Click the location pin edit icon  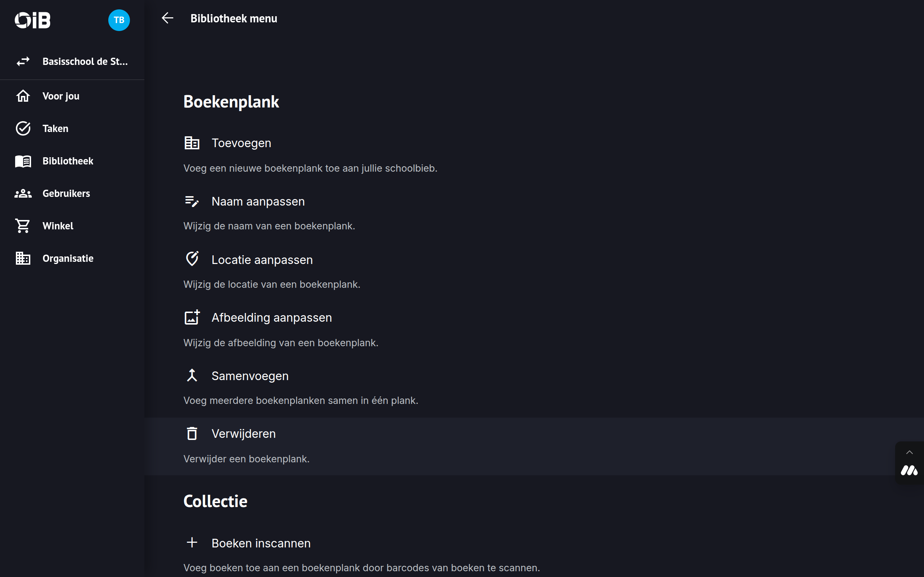192,259
